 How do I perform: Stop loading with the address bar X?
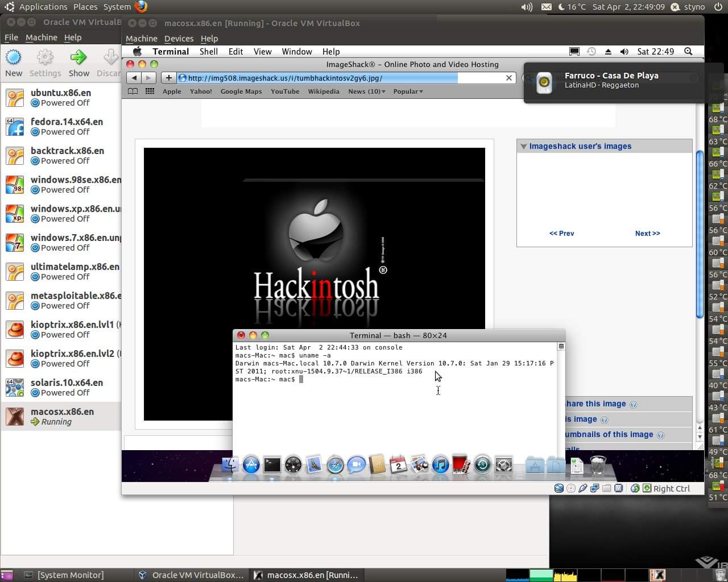coord(509,78)
